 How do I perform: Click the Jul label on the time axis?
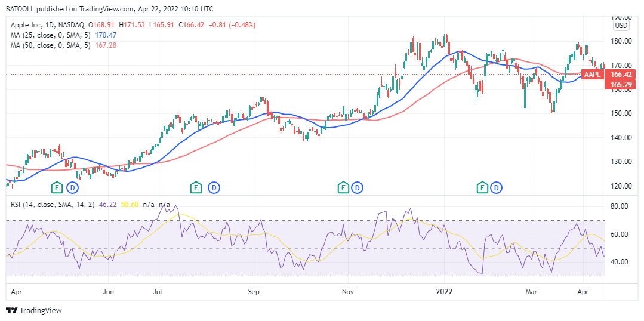click(x=158, y=292)
